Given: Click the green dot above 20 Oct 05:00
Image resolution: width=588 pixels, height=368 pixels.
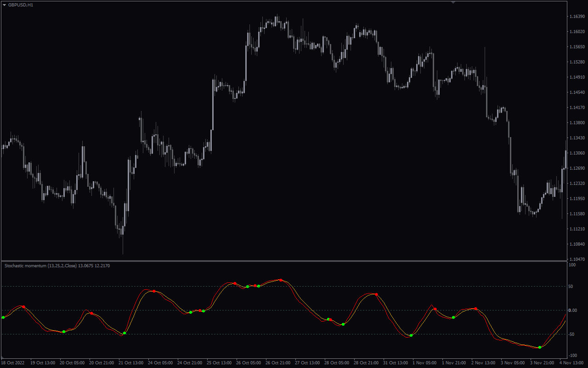Looking at the screenshot, I should [64, 332].
